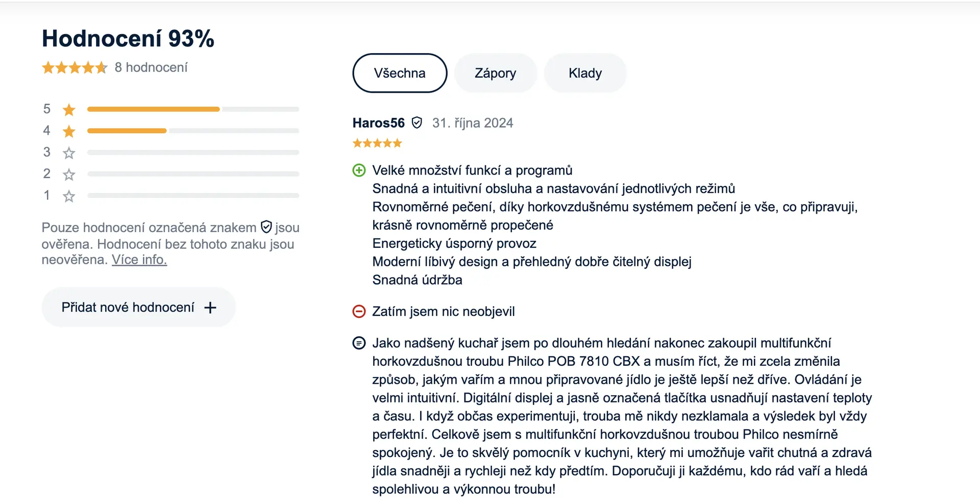The image size is (980, 504).
Task: Click the empty star beside rating 3
Action: pos(69,153)
